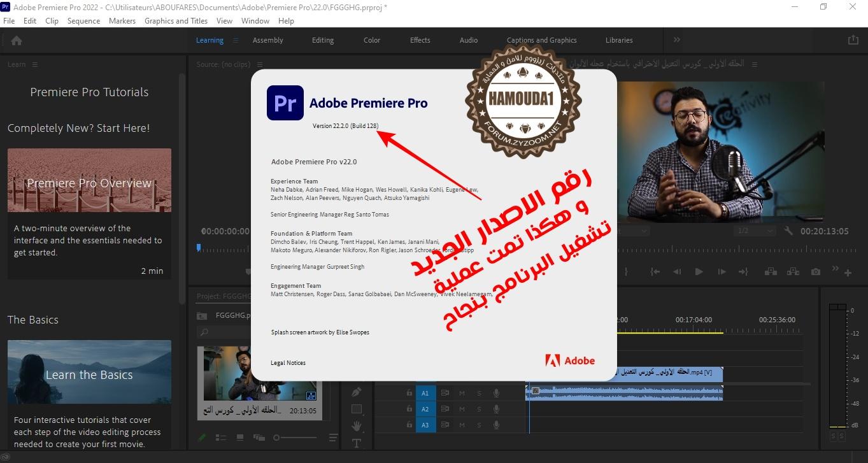Screen dimensions: 868x463
Task: Click the Lift button
Action: (x=771, y=272)
